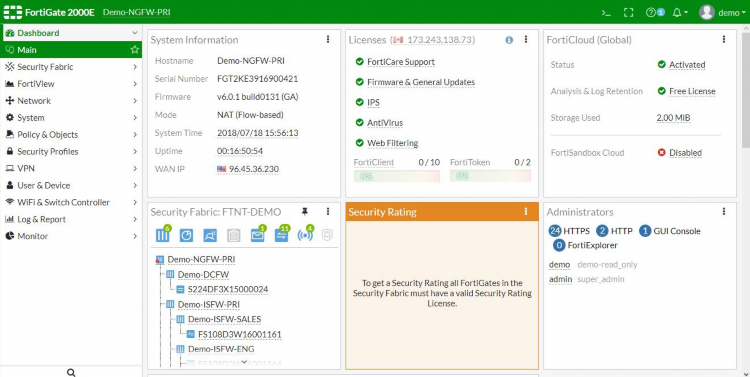
Task: Expand the Policy & Objects section
Action: point(71,134)
